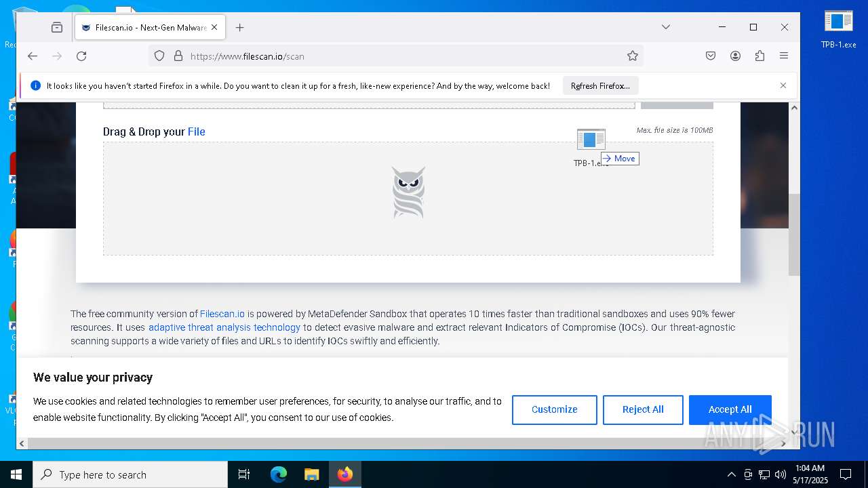Click the horizontal scrollbar left arrow
Screen dimensions: 868x488
click(22, 443)
